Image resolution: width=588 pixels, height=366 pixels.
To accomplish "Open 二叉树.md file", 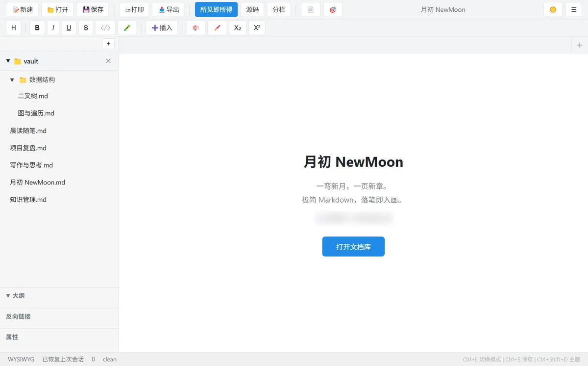I will (33, 96).
